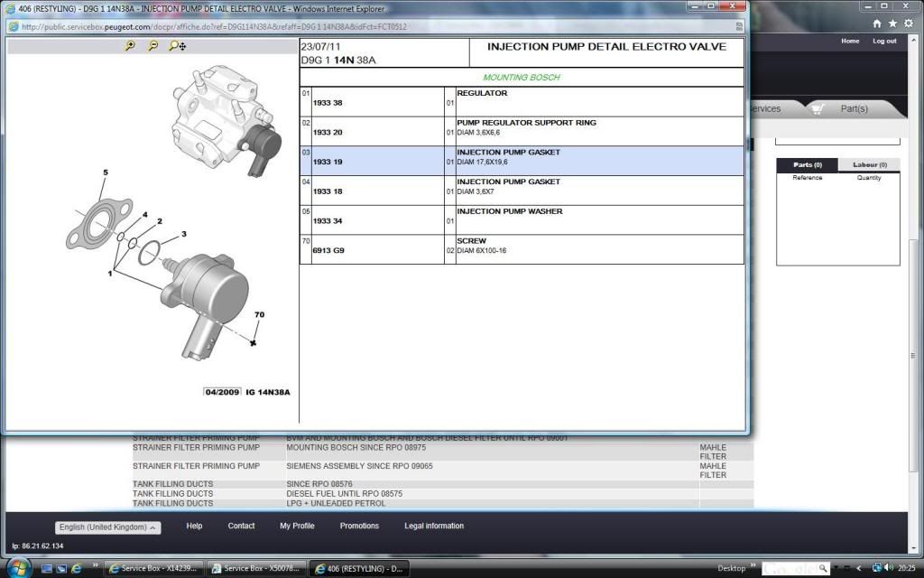
Task: Open the Contact link in footer
Action: click(241, 526)
